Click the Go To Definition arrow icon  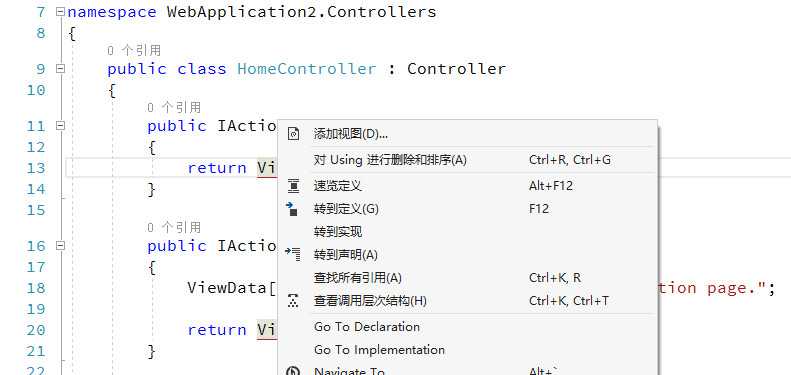click(x=292, y=208)
